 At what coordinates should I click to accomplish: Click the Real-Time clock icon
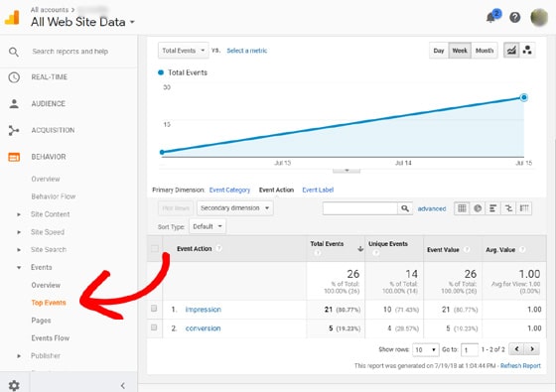14,77
